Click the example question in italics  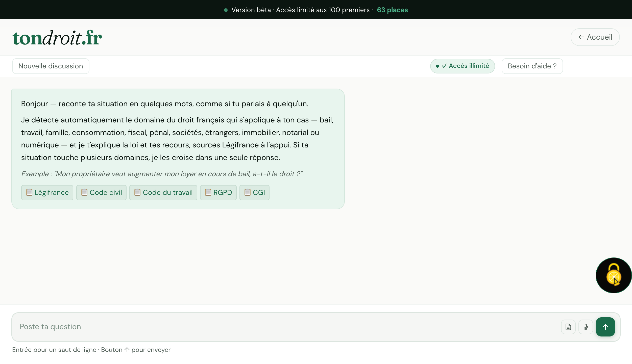click(x=162, y=174)
